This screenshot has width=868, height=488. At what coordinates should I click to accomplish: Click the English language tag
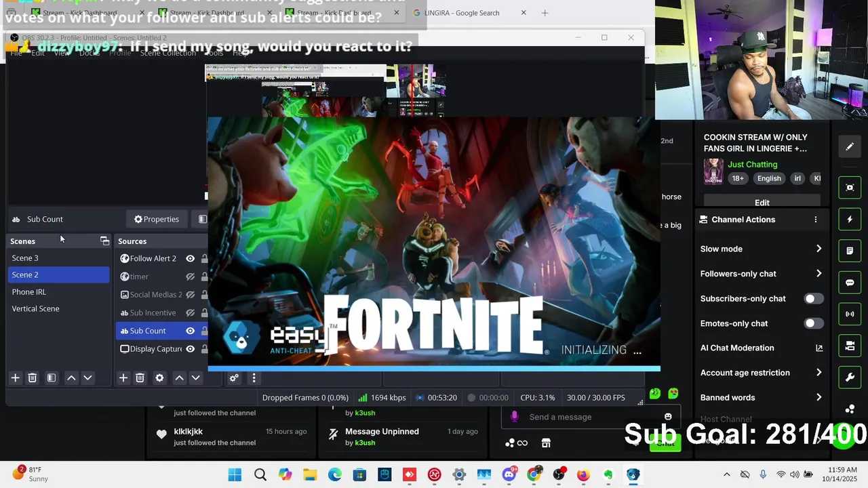pos(769,179)
